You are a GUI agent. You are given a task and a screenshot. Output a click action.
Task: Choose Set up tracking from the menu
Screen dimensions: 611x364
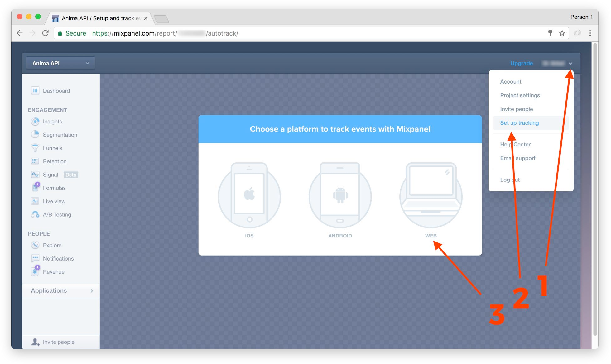tap(519, 123)
